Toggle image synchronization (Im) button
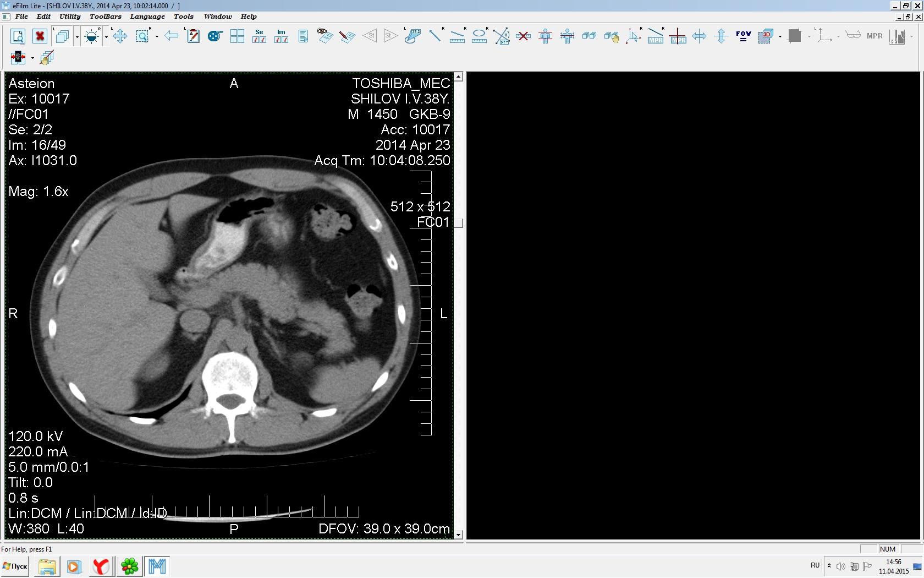This screenshot has height=578, width=924. coord(281,37)
